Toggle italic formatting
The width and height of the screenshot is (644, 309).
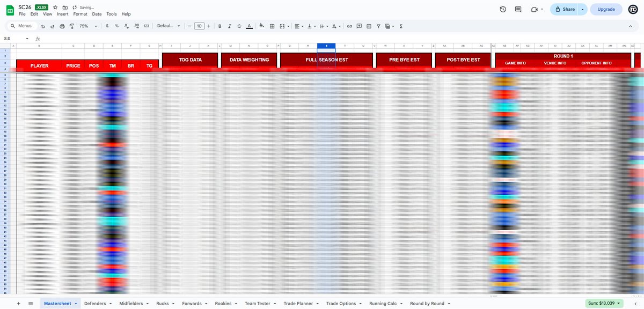coord(229,26)
